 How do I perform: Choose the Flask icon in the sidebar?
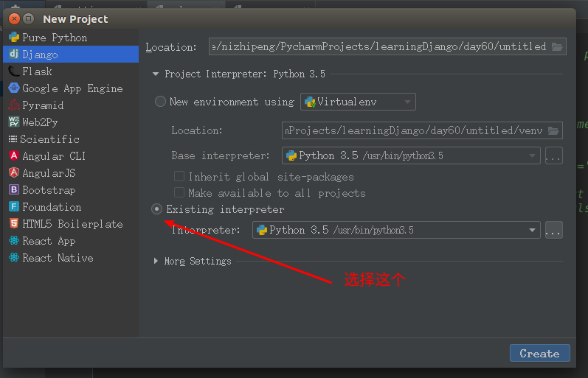pos(14,71)
